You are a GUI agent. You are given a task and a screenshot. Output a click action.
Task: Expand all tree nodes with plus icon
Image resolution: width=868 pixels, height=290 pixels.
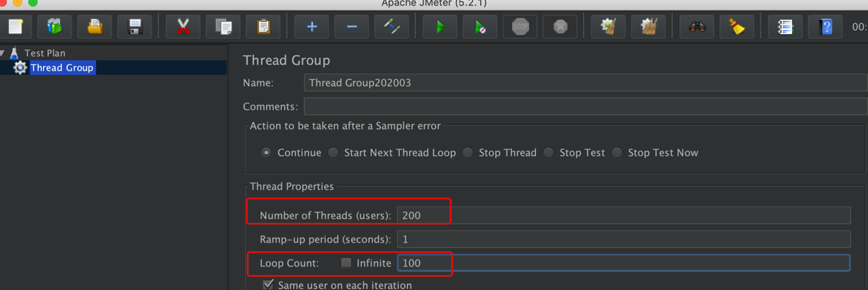pyautogui.click(x=312, y=27)
